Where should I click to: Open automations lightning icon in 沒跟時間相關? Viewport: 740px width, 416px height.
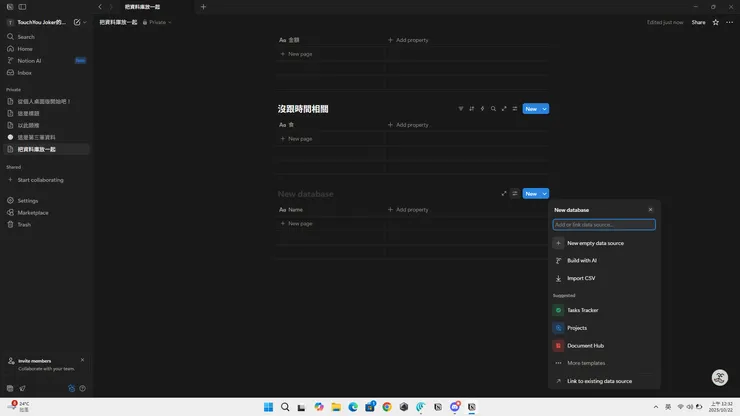pyautogui.click(x=482, y=109)
